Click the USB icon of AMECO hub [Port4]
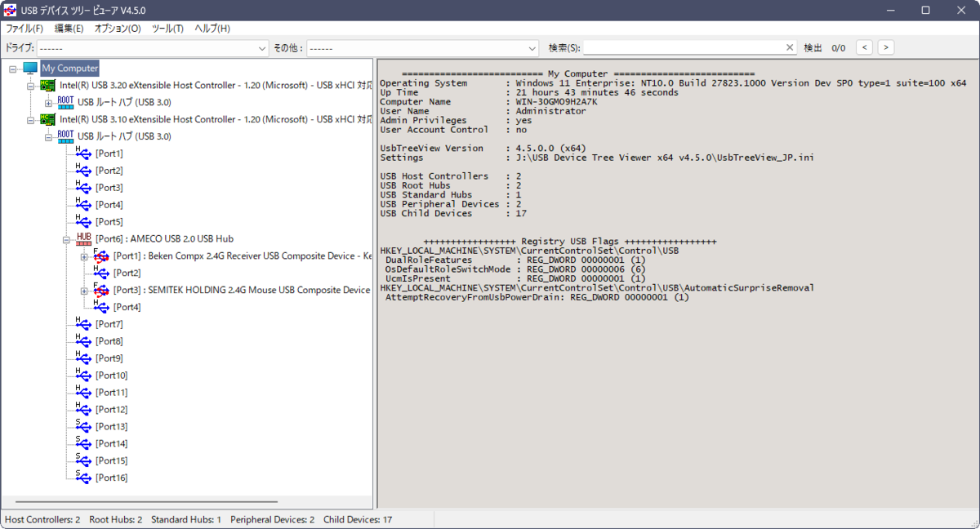The height and width of the screenshot is (529, 980). (101, 307)
